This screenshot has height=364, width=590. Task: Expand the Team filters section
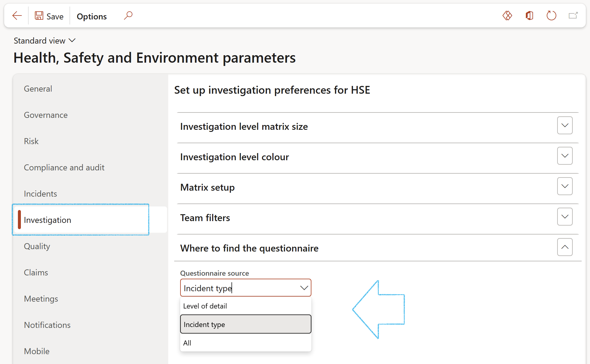tap(565, 217)
